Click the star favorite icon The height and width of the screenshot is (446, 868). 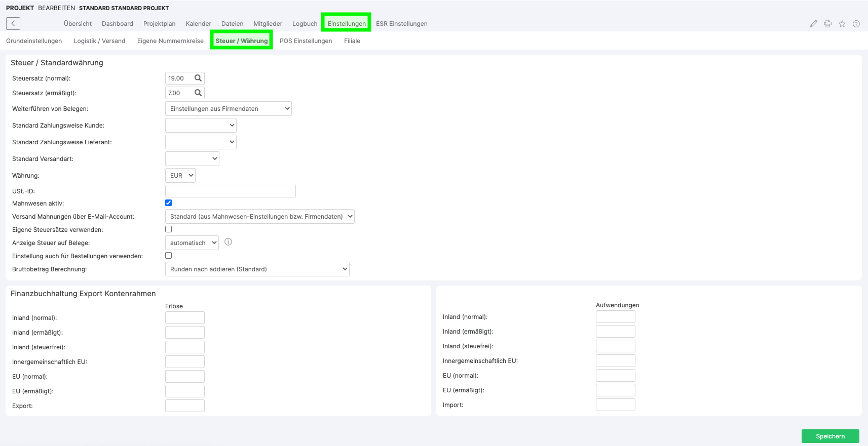click(x=842, y=24)
